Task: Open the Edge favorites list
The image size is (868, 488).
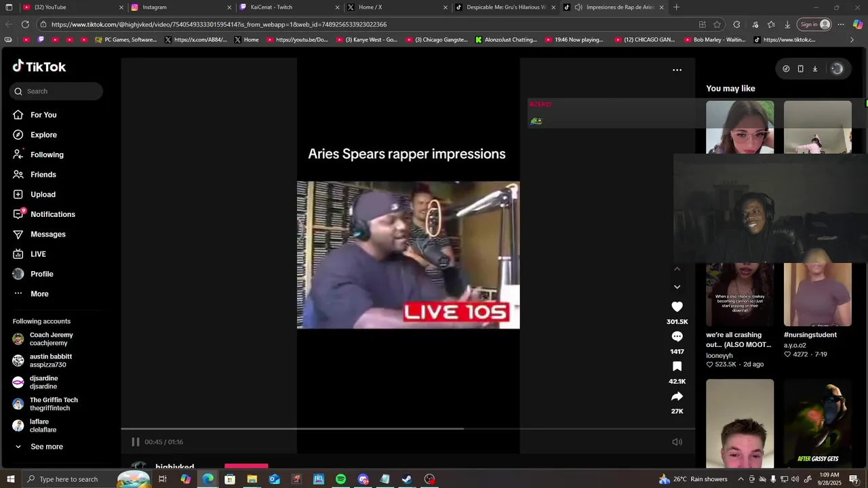Action: pos(771,24)
